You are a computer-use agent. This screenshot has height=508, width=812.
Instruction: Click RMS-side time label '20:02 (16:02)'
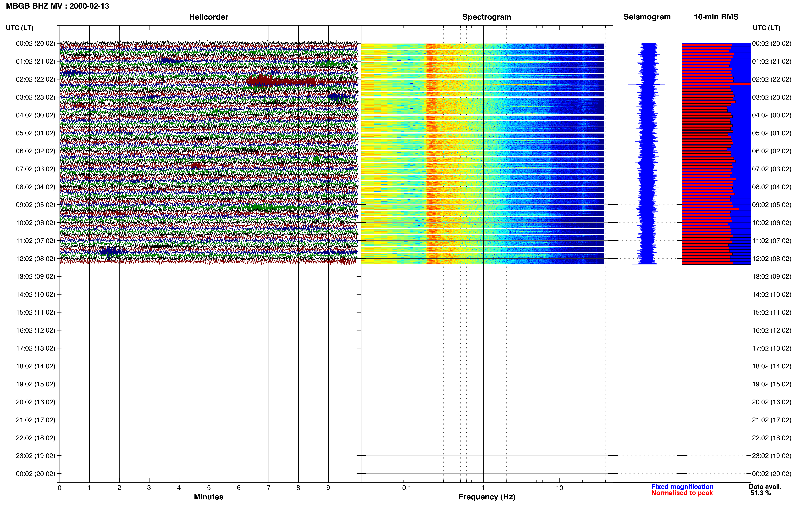tap(772, 402)
